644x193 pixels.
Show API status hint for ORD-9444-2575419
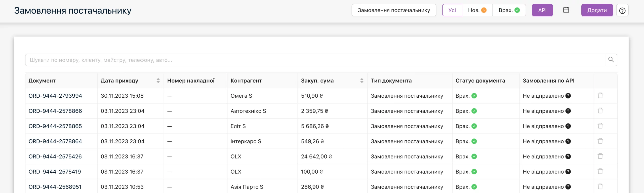(568, 172)
